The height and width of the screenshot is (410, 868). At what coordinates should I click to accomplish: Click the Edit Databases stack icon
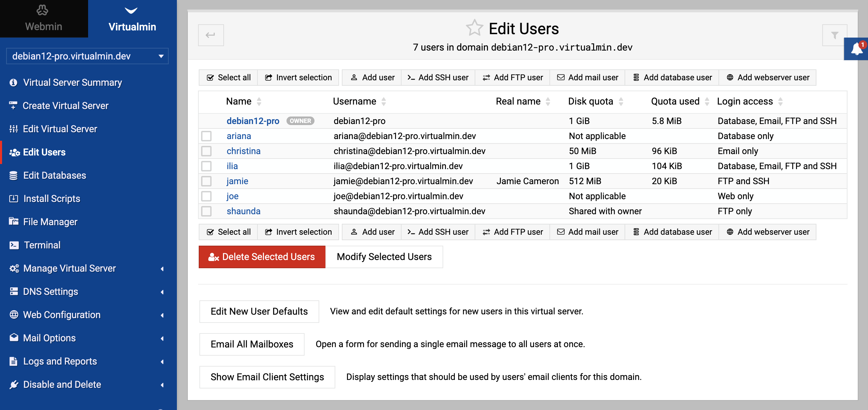[x=13, y=175]
